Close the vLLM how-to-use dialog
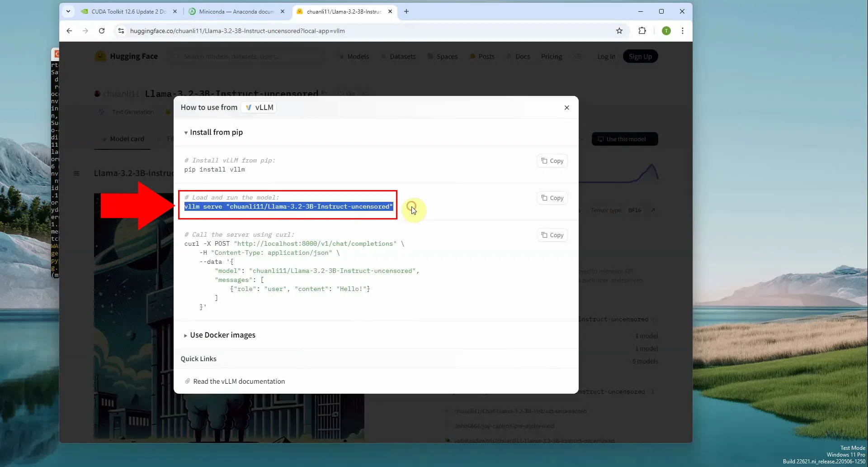This screenshot has width=868, height=467. 566,108
